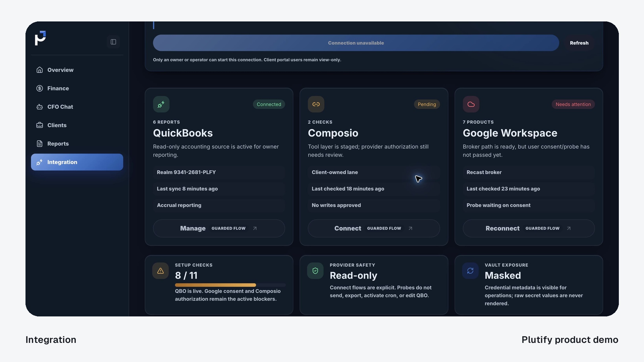Click the Composio card title

[x=333, y=133]
